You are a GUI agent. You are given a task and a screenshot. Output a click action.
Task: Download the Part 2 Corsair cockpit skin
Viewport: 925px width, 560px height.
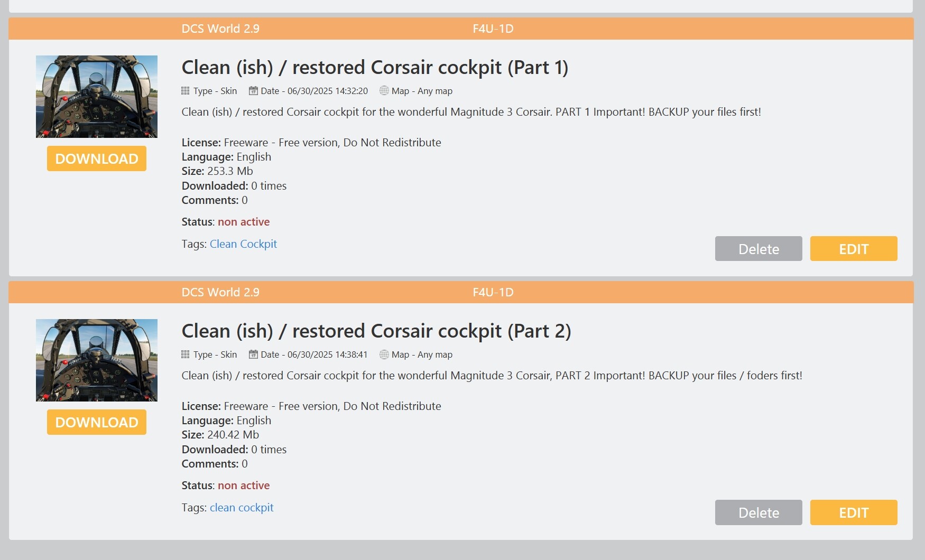click(97, 422)
